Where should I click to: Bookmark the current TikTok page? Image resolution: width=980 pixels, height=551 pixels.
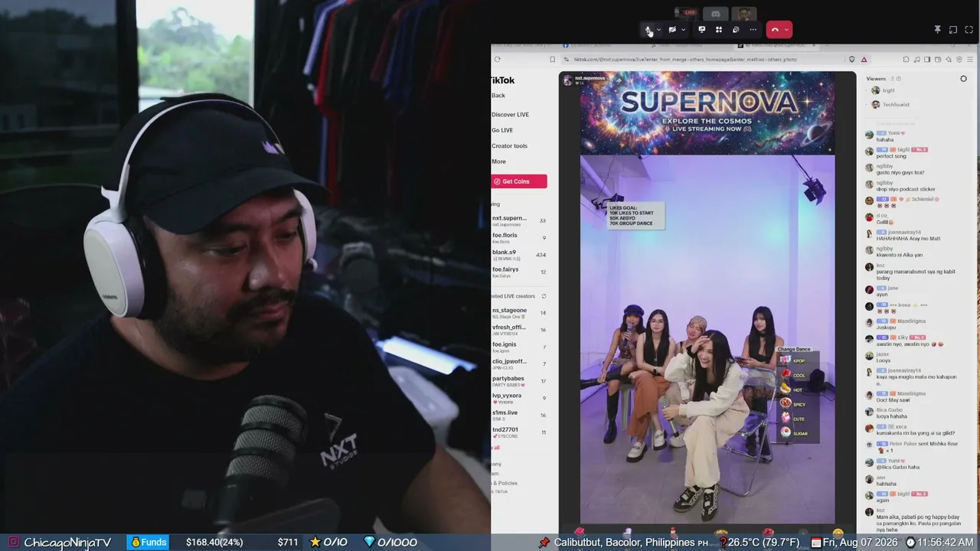tap(552, 59)
